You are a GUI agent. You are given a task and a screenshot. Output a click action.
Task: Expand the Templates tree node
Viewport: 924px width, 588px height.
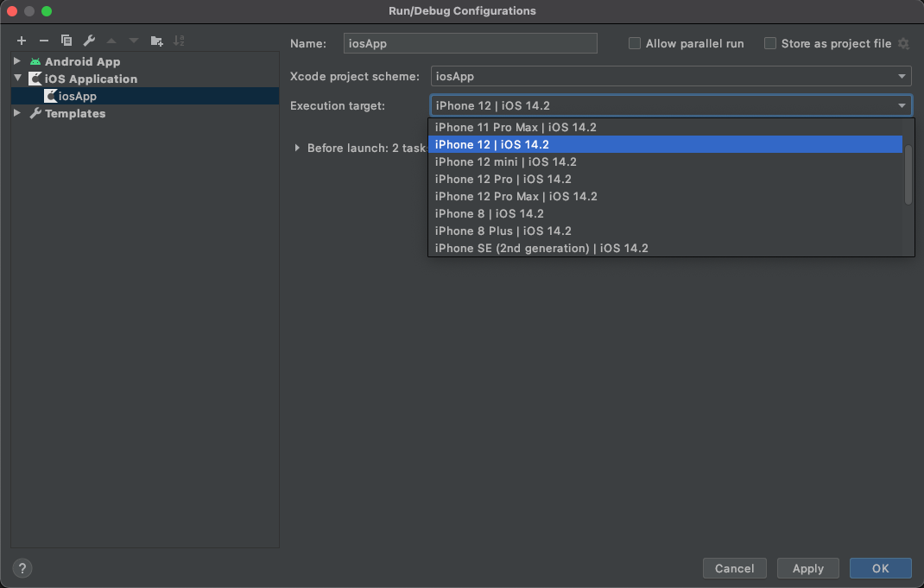pos(17,112)
